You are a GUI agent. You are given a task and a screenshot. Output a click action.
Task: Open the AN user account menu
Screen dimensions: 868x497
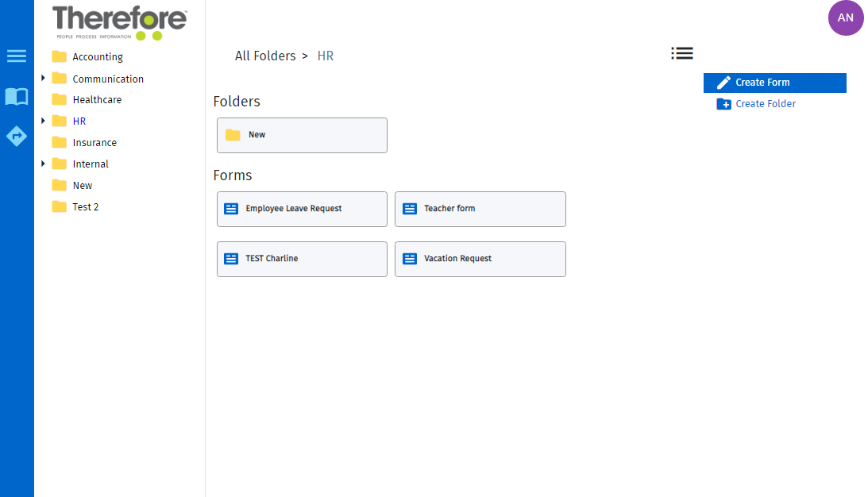click(846, 17)
